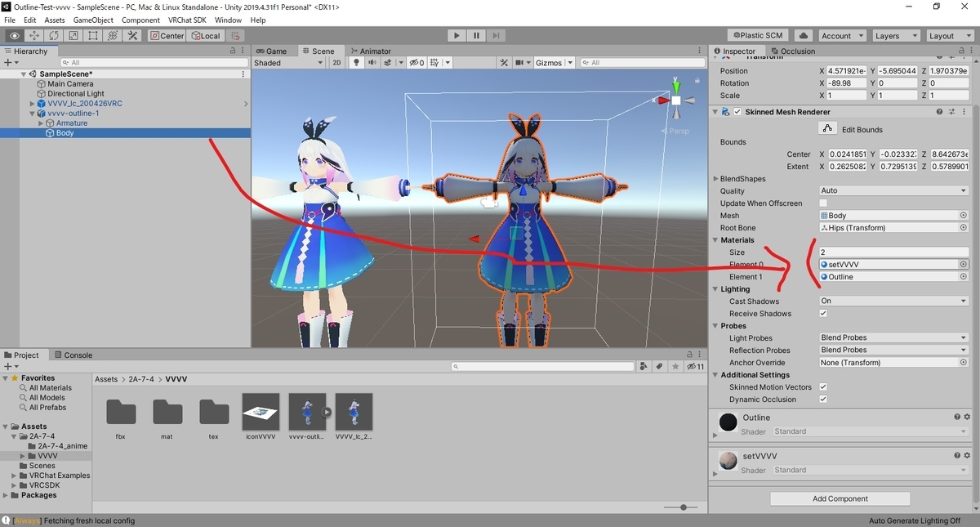Toggle Receive Shadows checkbox

coord(823,314)
